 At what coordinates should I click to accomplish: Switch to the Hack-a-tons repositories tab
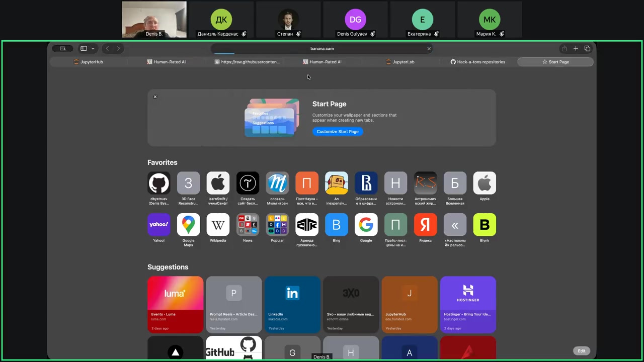(x=477, y=62)
